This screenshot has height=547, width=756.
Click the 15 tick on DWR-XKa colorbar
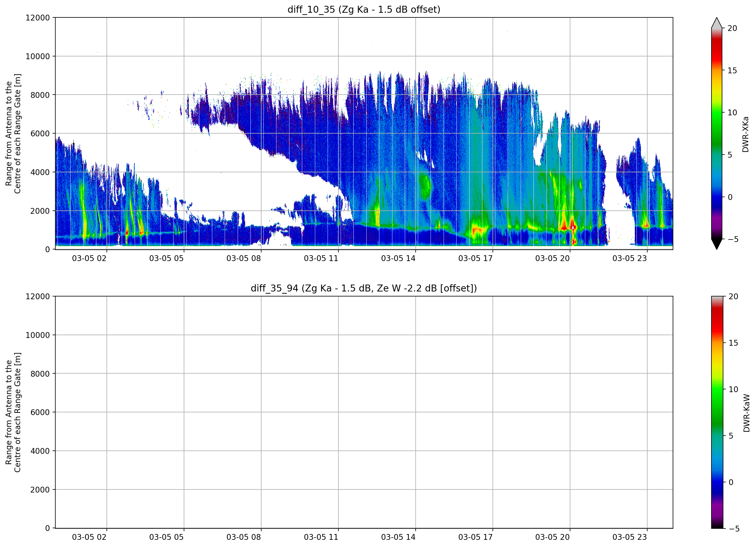click(732, 70)
